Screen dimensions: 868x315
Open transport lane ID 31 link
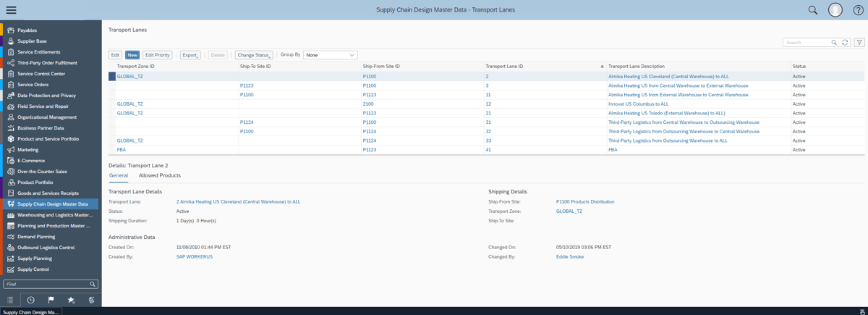pos(489,122)
